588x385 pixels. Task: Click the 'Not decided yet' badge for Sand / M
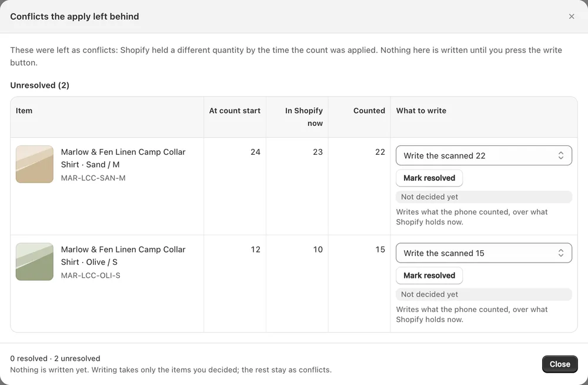[484, 197]
